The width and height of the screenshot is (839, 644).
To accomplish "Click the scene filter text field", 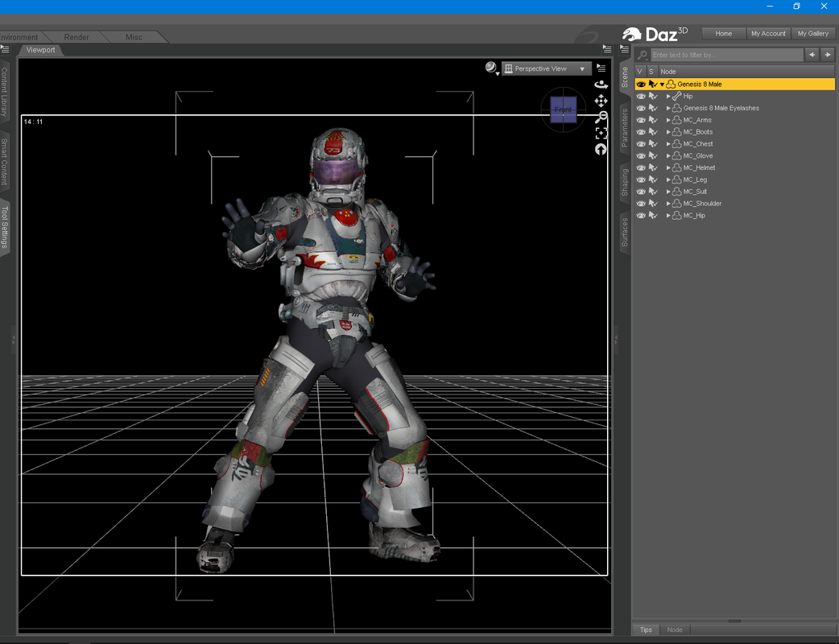I will coord(727,55).
